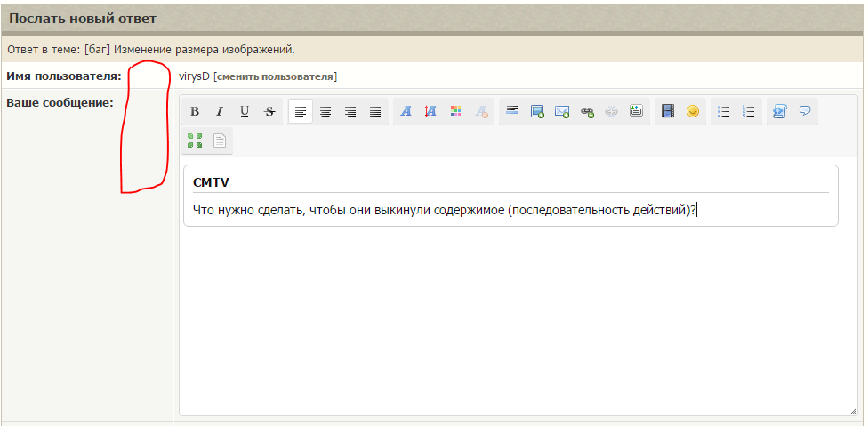Image resolution: width=868 pixels, height=426 pixels.
Task: Click the 'Ответ в теме' topic line
Action: (151, 50)
